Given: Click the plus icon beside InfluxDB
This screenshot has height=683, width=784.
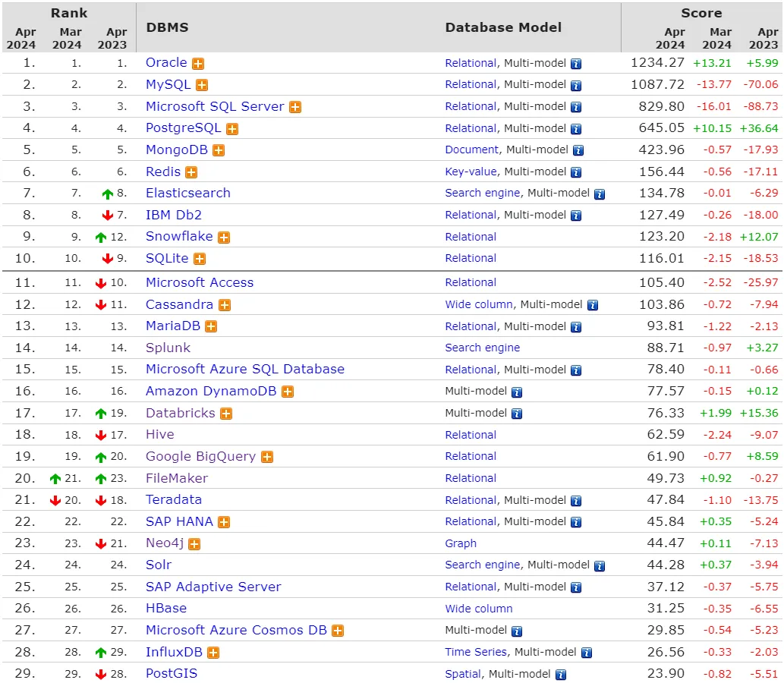Looking at the screenshot, I should [213, 653].
